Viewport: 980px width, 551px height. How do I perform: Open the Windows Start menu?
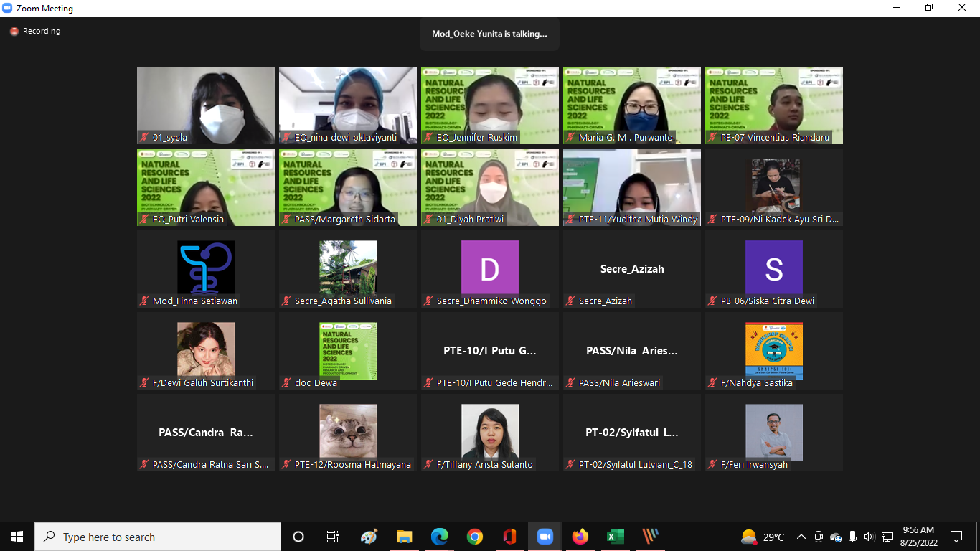coord(17,537)
